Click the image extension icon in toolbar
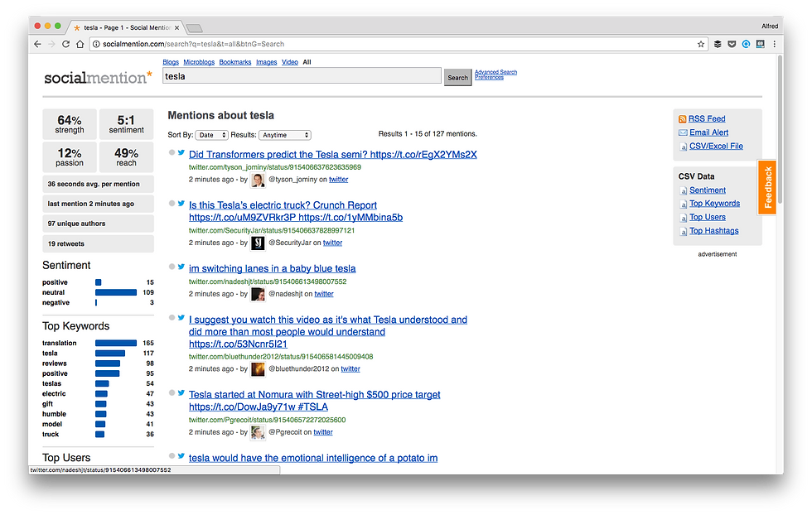 pyautogui.click(x=761, y=44)
